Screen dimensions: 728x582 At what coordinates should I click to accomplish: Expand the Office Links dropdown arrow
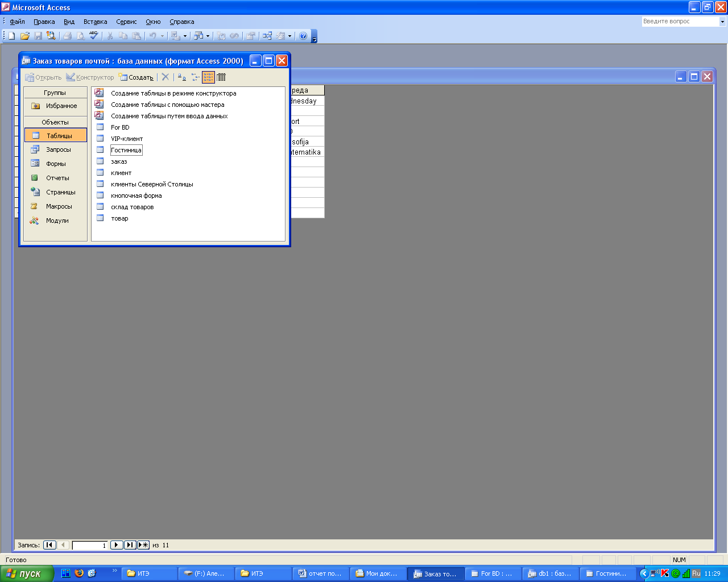pyautogui.click(x=185, y=36)
